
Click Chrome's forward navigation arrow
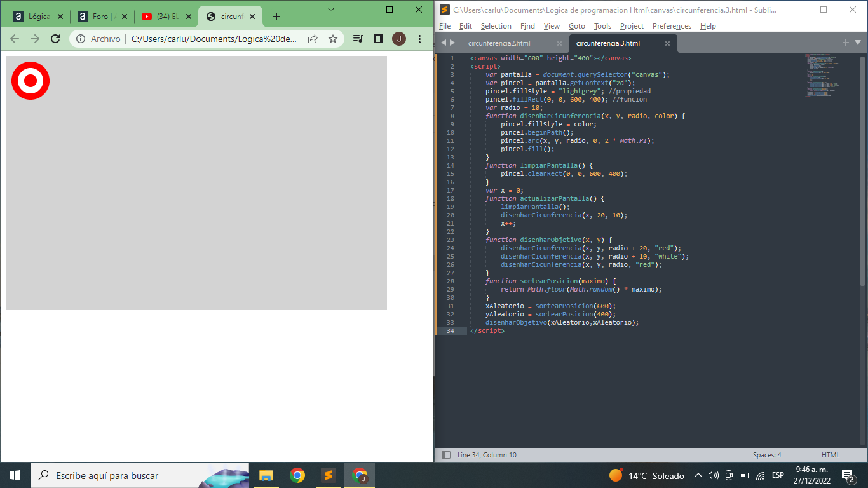pos(35,39)
